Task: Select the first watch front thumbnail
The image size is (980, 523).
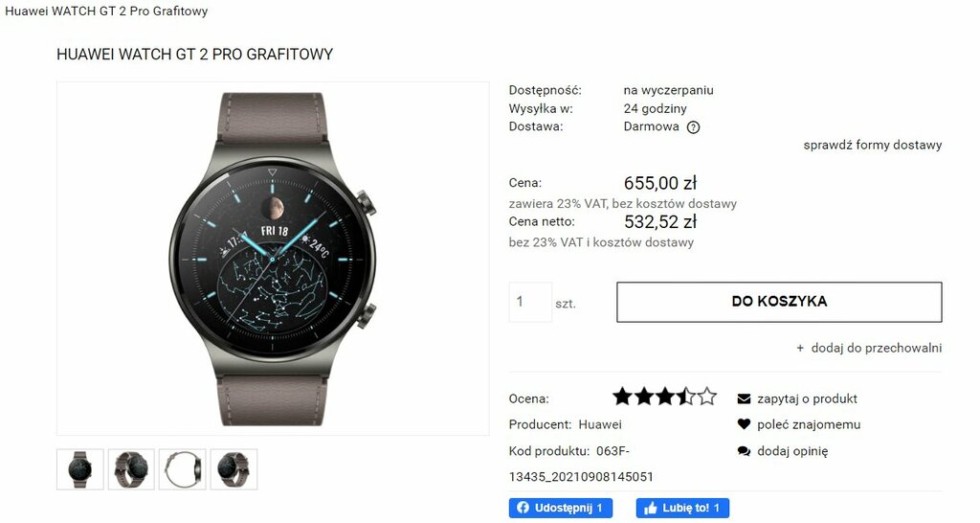Action: point(80,469)
